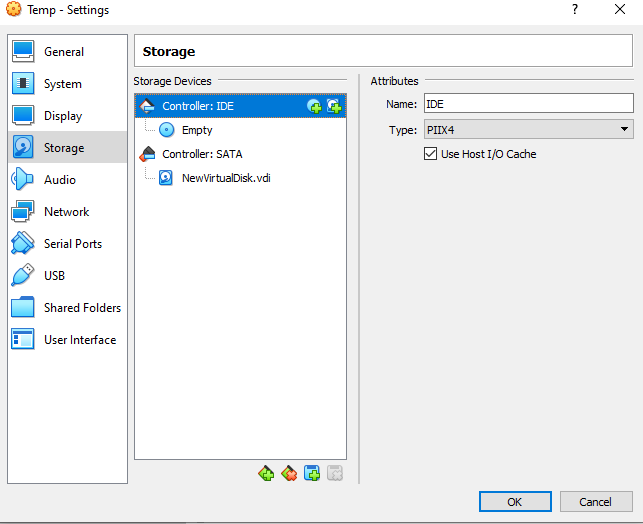Toggle the Use Host I/O Cache checkbox
Viewport: 643px width, 524px height.
(x=432, y=154)
